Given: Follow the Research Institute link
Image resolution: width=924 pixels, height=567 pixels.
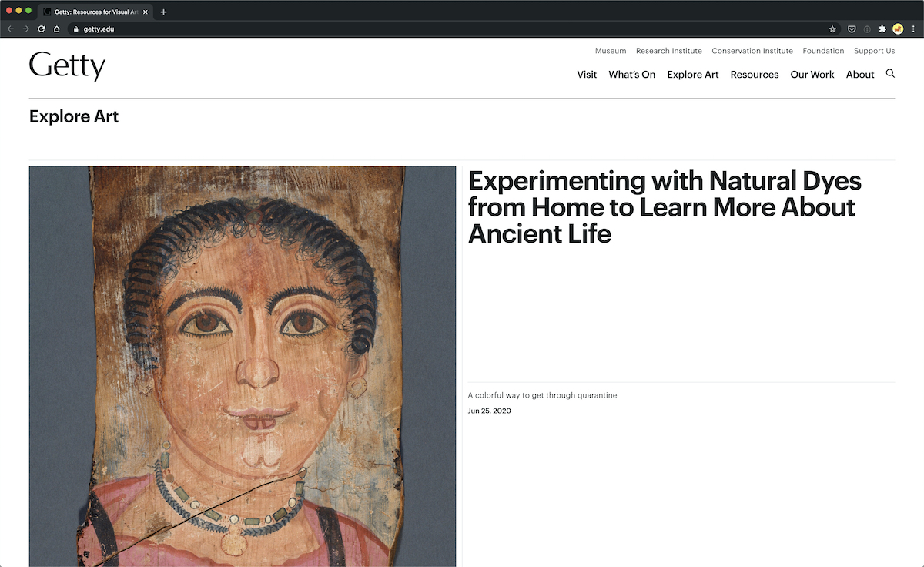Looking at the screenshot, I should (x=669, y=51).
